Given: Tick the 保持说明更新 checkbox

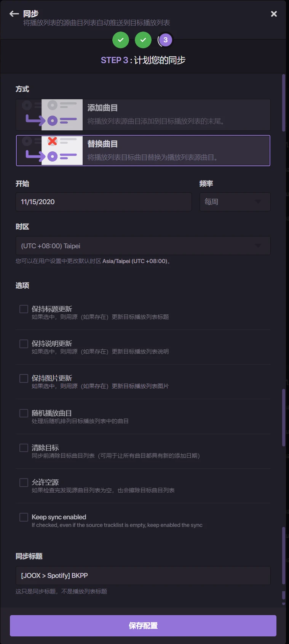Looking at the screenshot, I should (x=24, y=344).
